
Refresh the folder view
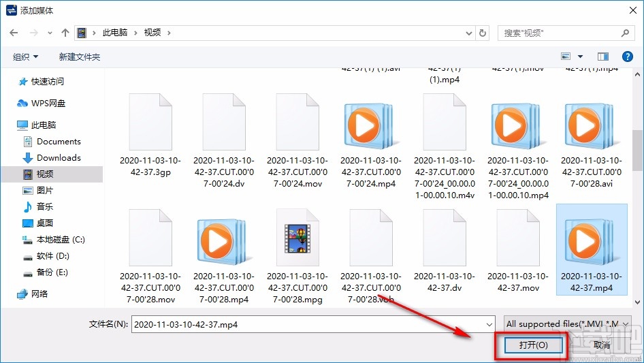(x=483, y=33)
